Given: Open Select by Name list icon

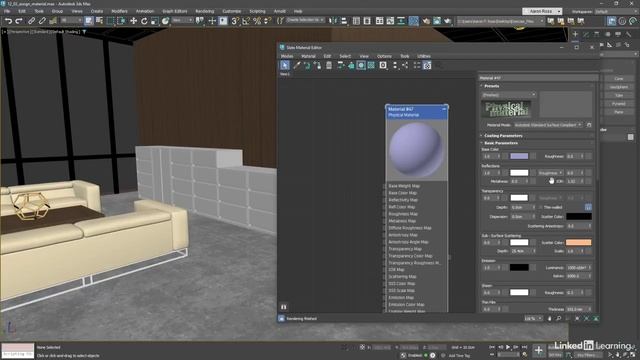Looking at the screenshot, I should tap(99, 21).
